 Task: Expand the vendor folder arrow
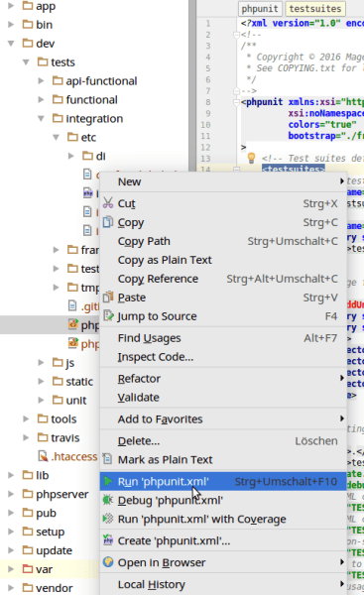pos(11,588)
